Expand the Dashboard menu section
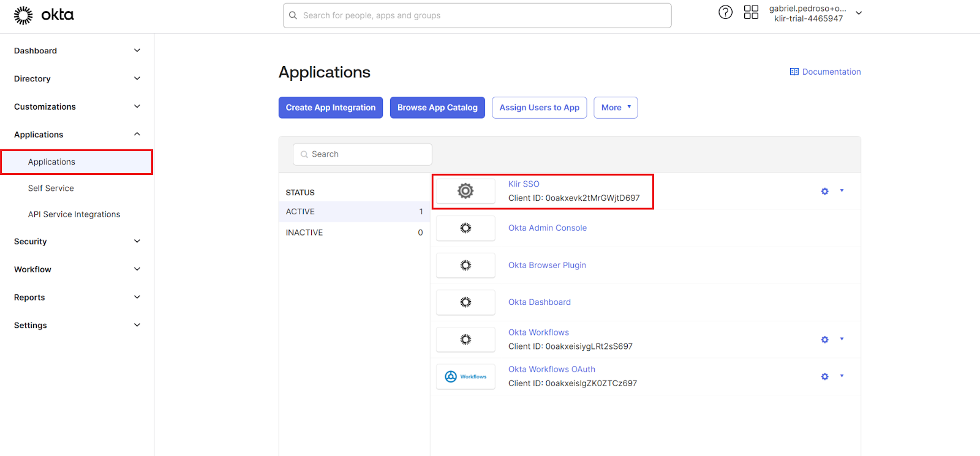Viewport: 980px width, 456px height. pos(137,51)
